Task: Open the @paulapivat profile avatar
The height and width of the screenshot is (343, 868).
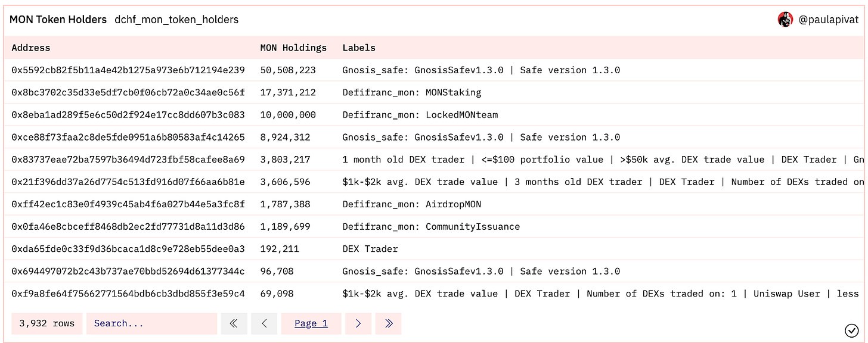Action: pos(786,19)
